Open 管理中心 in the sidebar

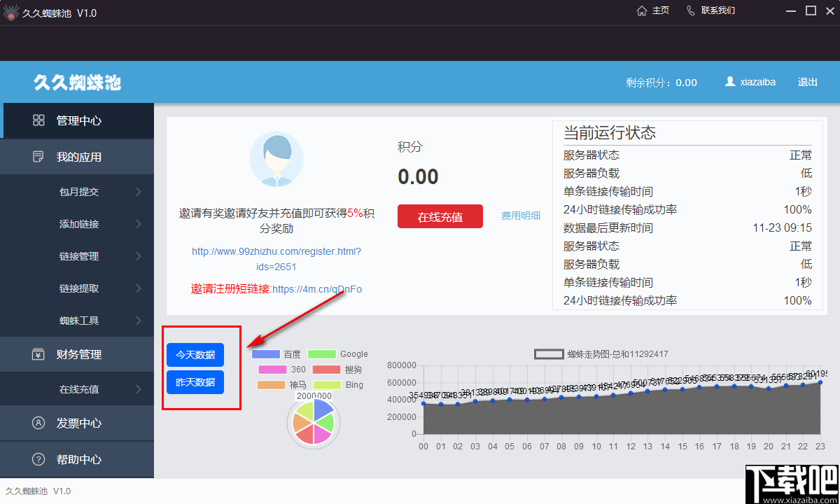tap(77, 120)
